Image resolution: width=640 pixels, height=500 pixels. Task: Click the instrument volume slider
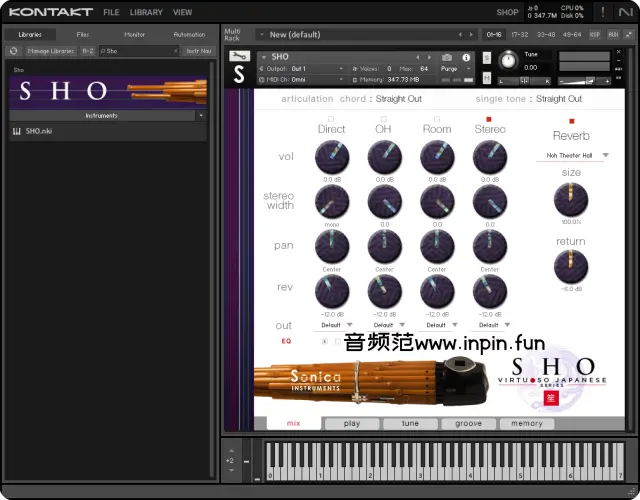(584, 80)
